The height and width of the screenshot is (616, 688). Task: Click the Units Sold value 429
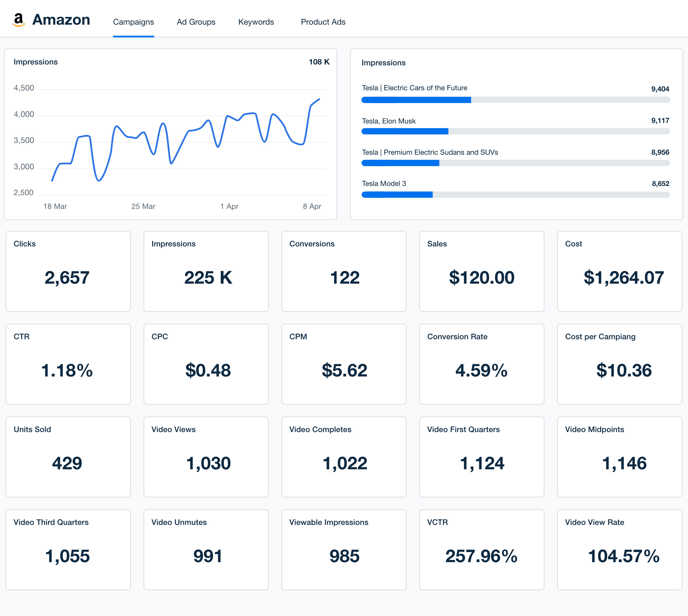67,463
